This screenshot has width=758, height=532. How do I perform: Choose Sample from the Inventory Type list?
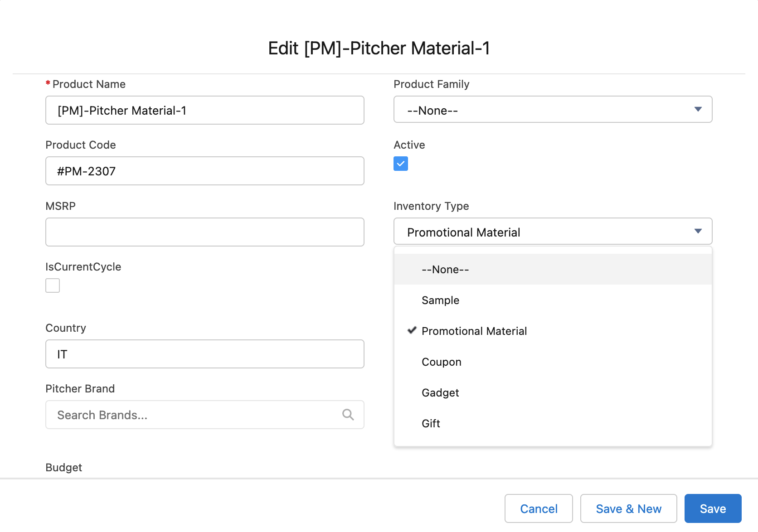[x=440, y=300]
